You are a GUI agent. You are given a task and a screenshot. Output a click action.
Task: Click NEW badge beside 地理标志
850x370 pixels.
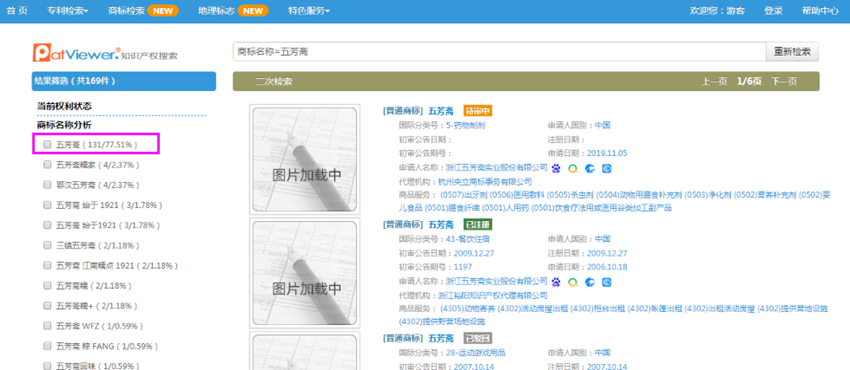click(x=253, y=11)
